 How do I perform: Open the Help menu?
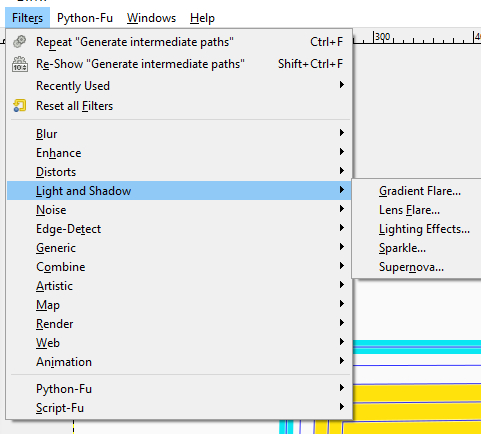(x=202, y=18)
